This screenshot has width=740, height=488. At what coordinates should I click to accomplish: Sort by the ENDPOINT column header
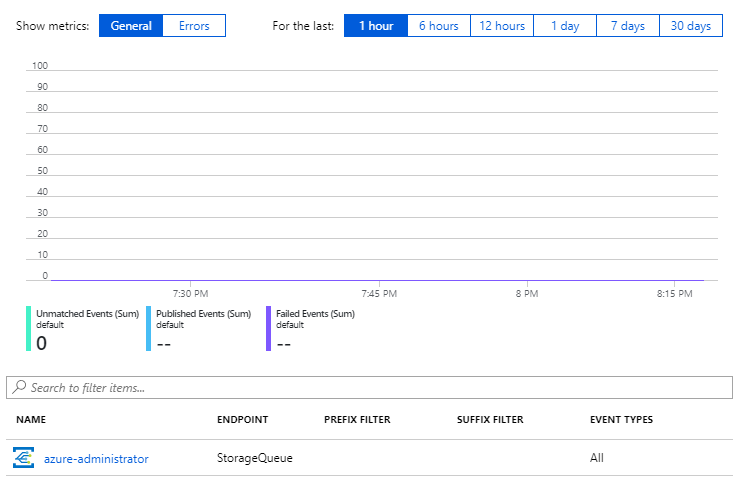pos(242,420)
